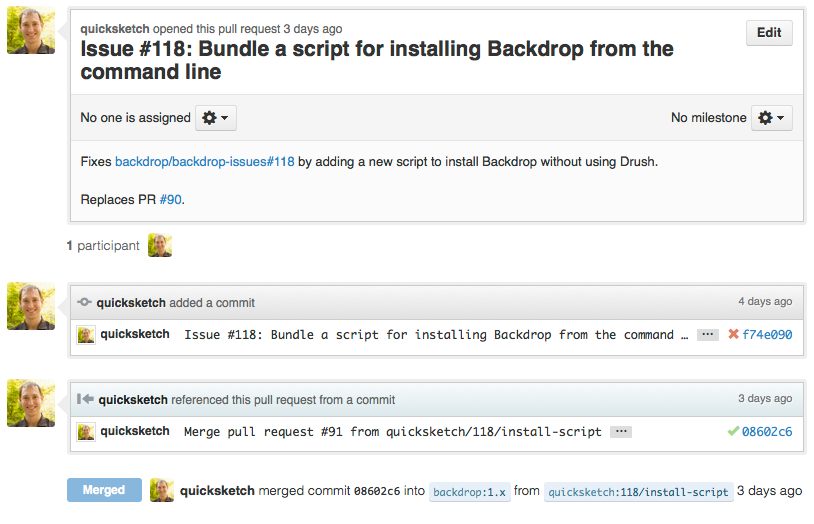Open commit 08602c6 hash link
Image resolution: width=814 pixels, height=524 pixels.
pos(767,432)
